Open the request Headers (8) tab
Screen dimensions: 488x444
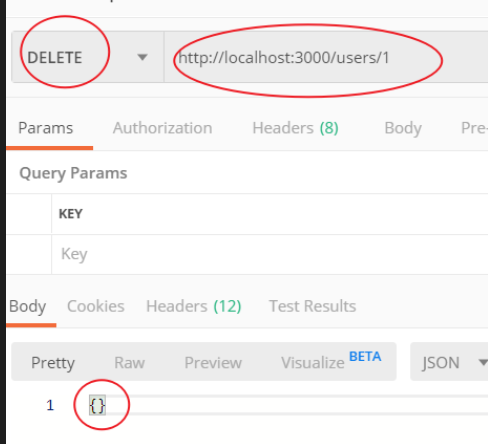tap(295, 128)
